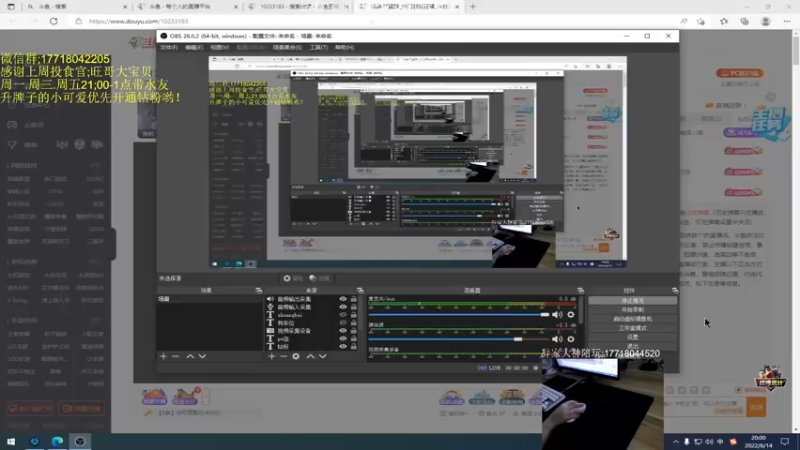The image size is (800, 450).
Task: Move the selected source up in Sources
Action: coord(310,356)
